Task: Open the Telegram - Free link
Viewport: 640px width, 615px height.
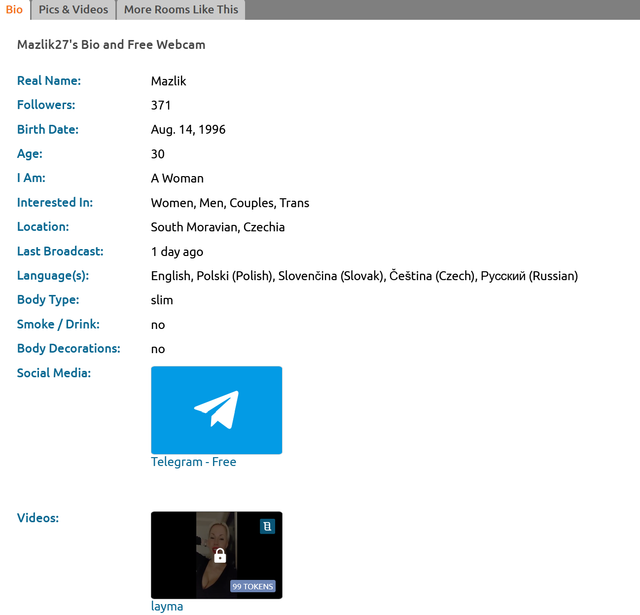Action: tap(193, 462)
